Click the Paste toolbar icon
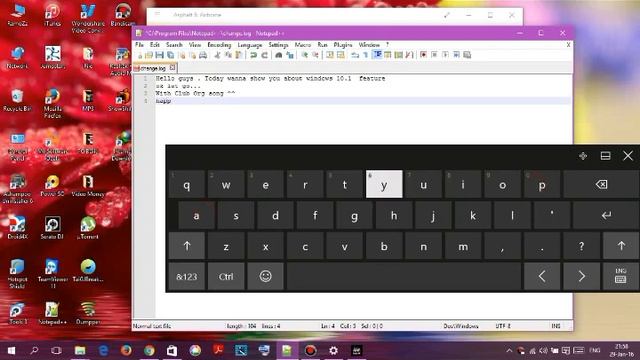 coord(238,55)
